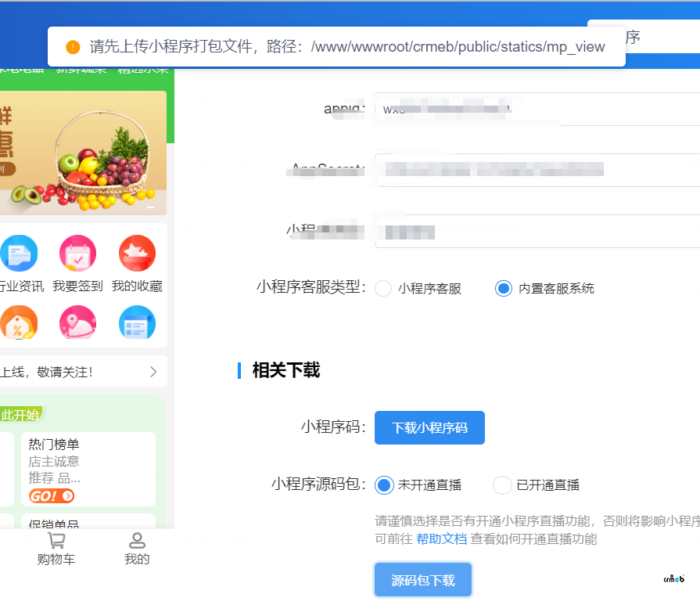Click the 下载小程序码 button
Viewport: 700px width, 605px height.
click(x=429, y=428)
